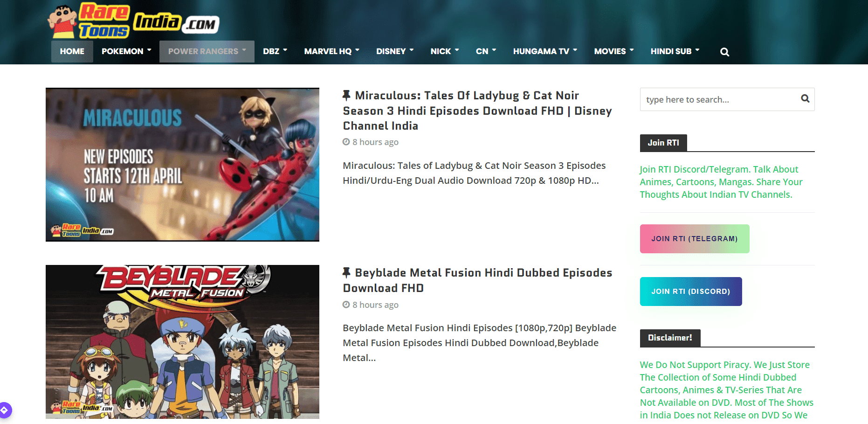Click clock icon under Miraculous post
Screen dimensions: 868x424
(x=346, y=142)
